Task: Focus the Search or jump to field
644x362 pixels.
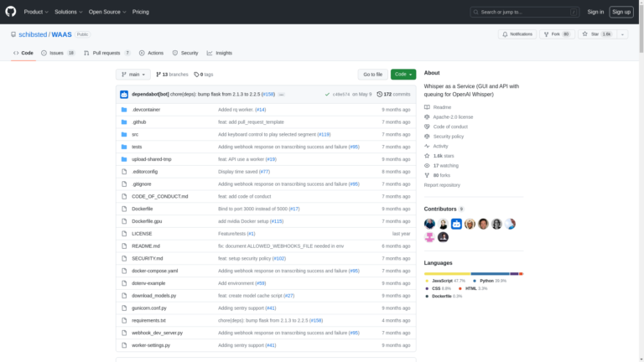Action: click(524, 12)
